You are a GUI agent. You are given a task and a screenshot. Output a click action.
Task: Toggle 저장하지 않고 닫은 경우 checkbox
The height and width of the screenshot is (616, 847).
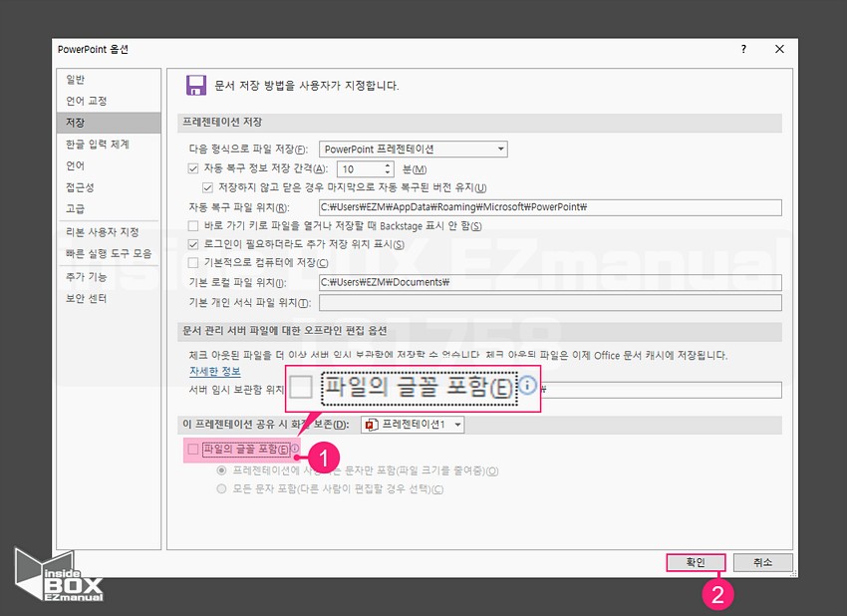tap(207, 187)
